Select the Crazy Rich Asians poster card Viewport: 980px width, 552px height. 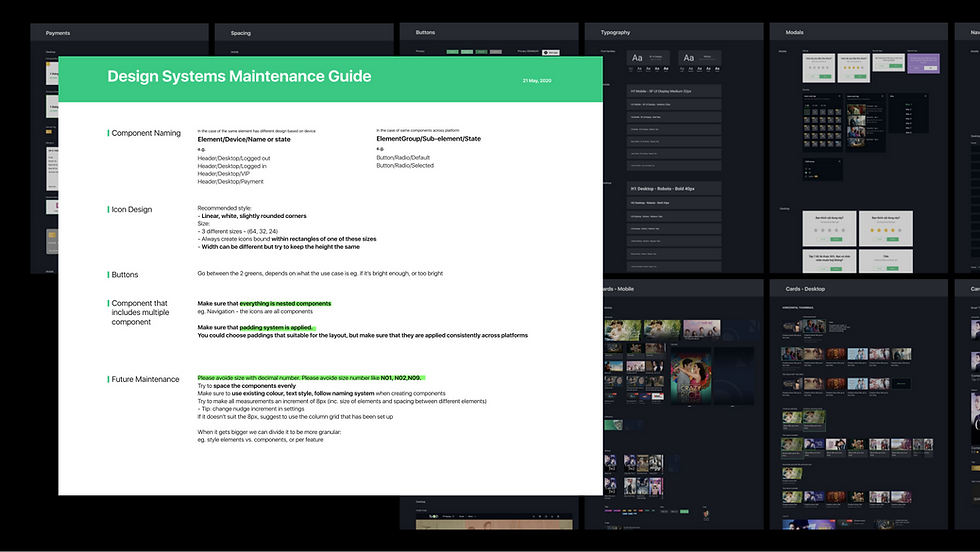click(x=691, y=376)
